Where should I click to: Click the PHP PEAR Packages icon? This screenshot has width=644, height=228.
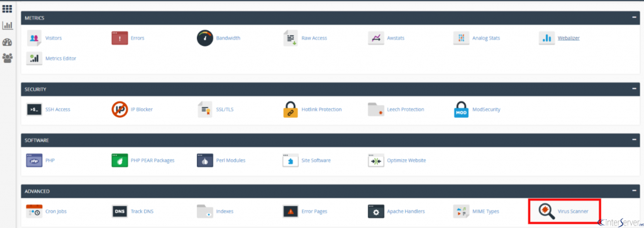click(119, 161)
